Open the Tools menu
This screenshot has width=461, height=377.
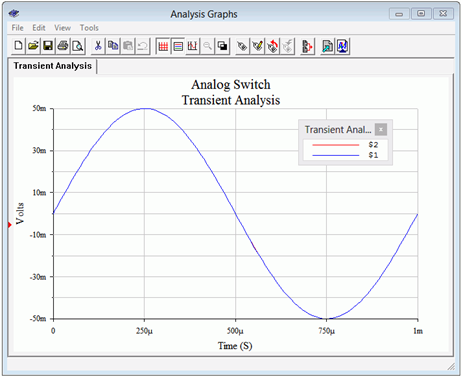89,28
